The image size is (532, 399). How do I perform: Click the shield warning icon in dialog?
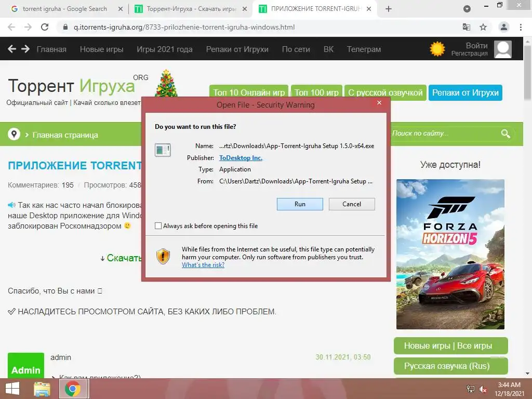point(163,256)
